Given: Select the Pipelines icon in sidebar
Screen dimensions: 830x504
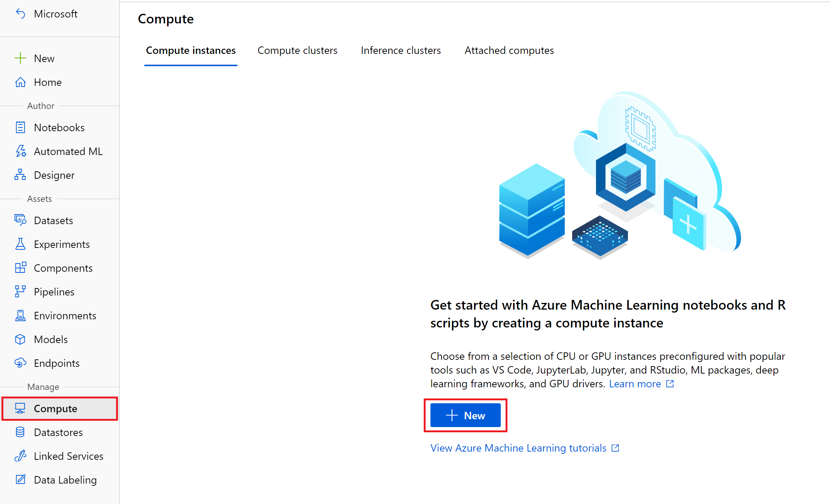Looking at the screenshot, I should tap(20, 292).
